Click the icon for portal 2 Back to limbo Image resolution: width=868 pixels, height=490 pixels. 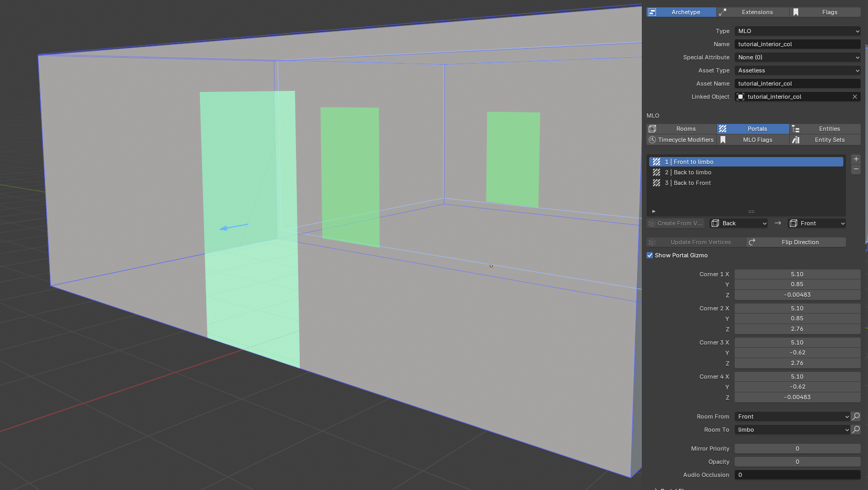click(x=657, y=172)
